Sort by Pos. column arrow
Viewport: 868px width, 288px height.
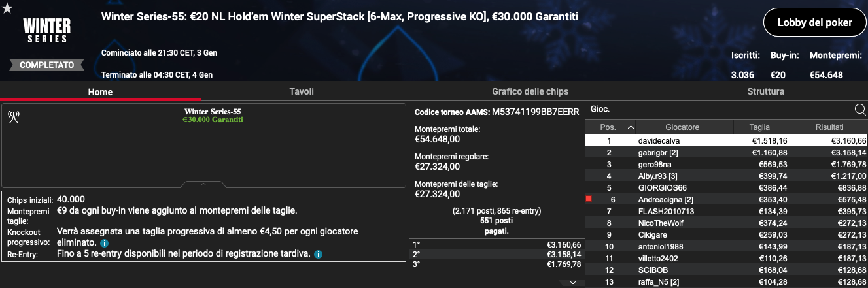[x=631, y=127]
